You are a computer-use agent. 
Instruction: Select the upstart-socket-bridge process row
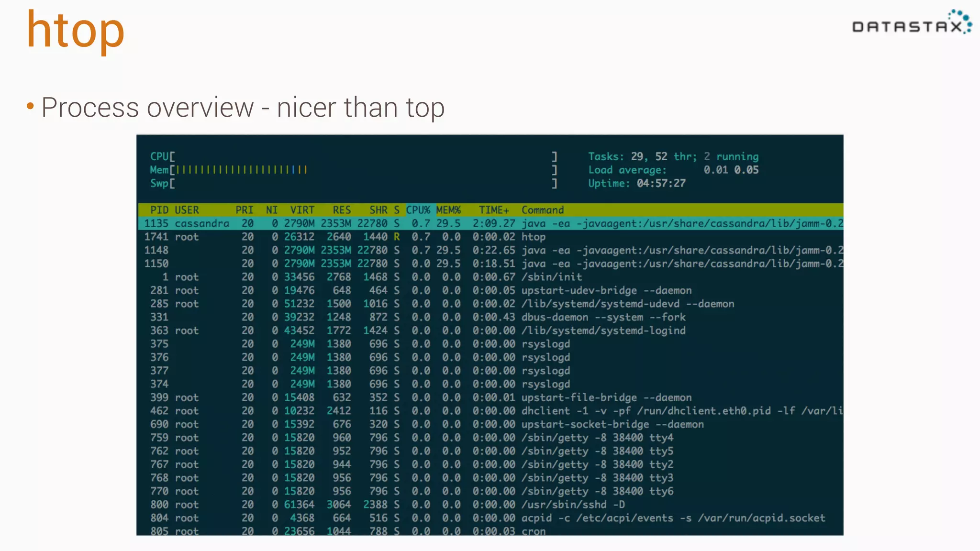[x=490, y=424]
